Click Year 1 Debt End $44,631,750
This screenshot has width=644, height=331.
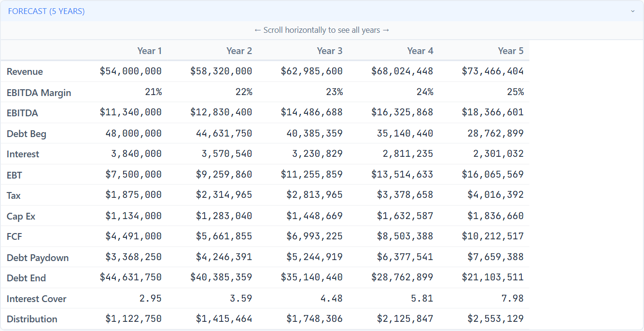click(131, 277)
